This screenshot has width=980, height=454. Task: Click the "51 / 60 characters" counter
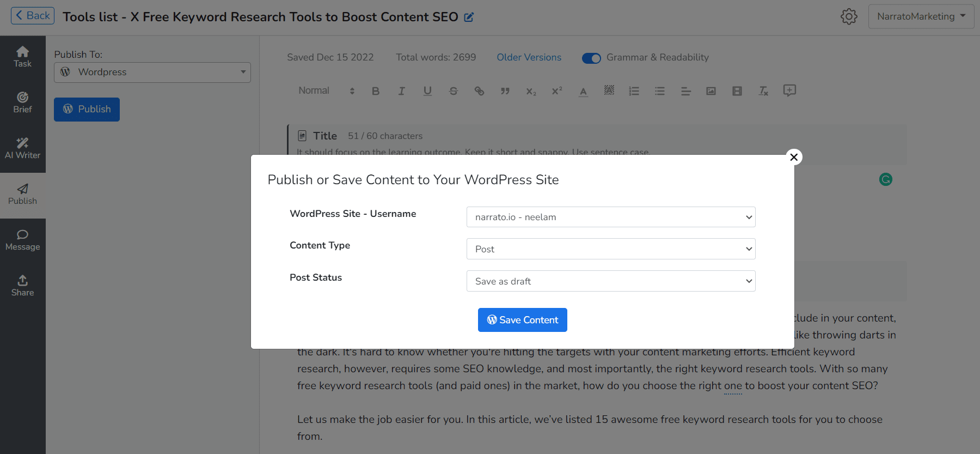385,136
